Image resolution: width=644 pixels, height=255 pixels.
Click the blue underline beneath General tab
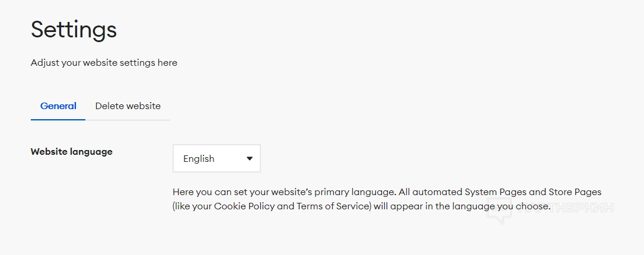pyautogui.click(x=58, y=120)
